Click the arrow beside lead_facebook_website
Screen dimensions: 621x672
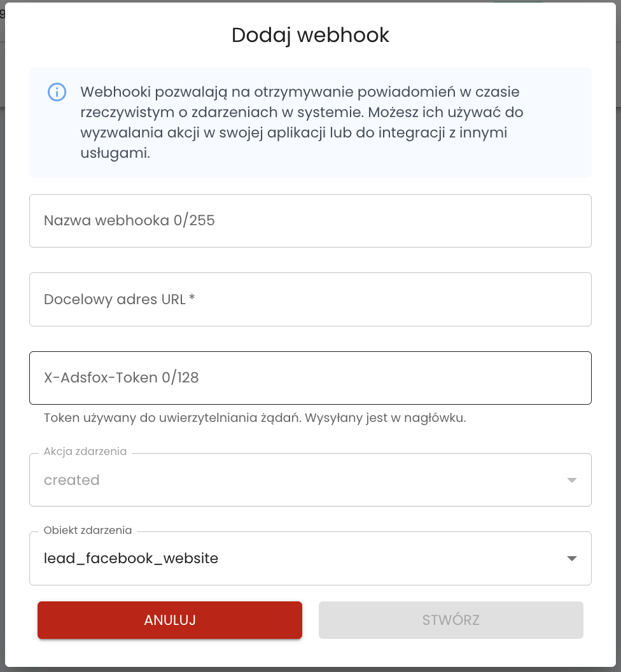tap(571, 559)
